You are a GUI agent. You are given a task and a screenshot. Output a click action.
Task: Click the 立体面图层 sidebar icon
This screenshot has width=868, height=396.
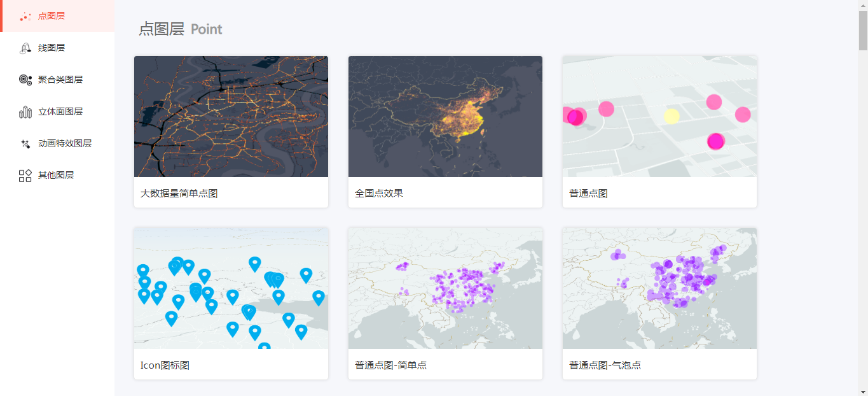(x=25, y=111)
